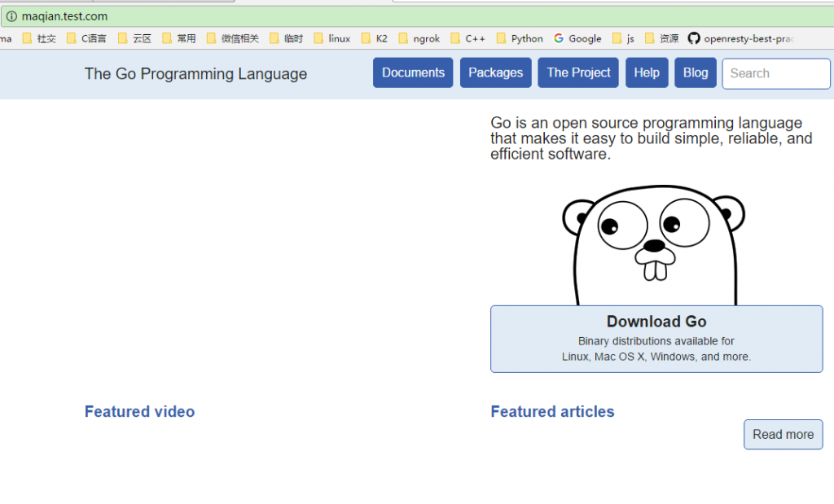Open the 社交 bookmark folder
The width and height of the screenshot is (834, 504).
click(39, 38)
